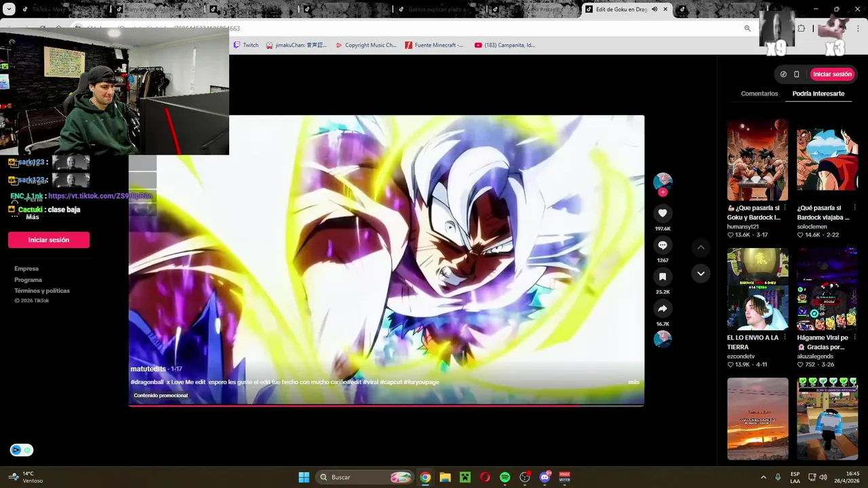Open Bardock viajaba video thumbnail
Screen dimensions: 868x488
pyautogui.click(x=827, y=160)
